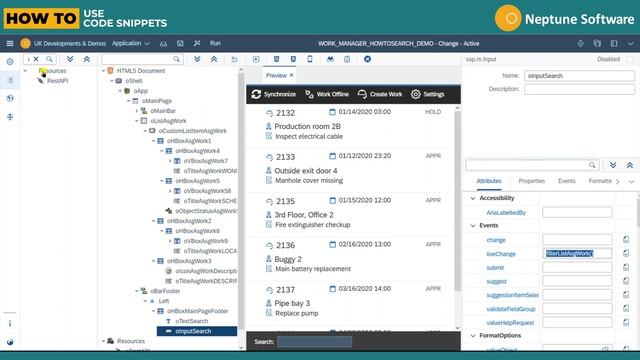Clear the left resource search field
640x360 pixels.
pos(36,59)
